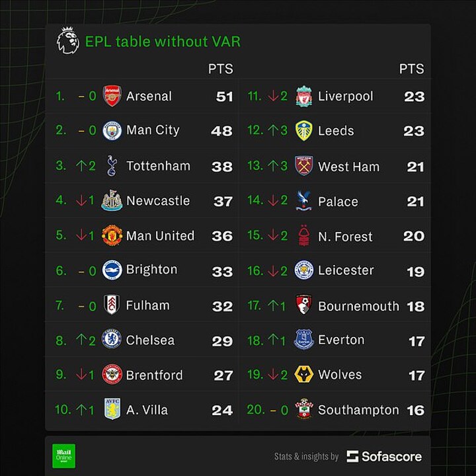This screenshot has width=476, height=476.
Task: Click the West Ham club crest
Action: [303, 166]
